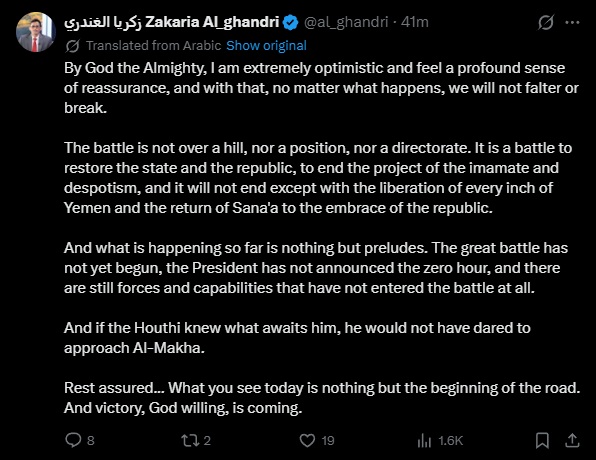Open Zakaria Al_ghandri's profile avatar photo
Viewport: 596px width, 460px height.
tap(36, 32)
